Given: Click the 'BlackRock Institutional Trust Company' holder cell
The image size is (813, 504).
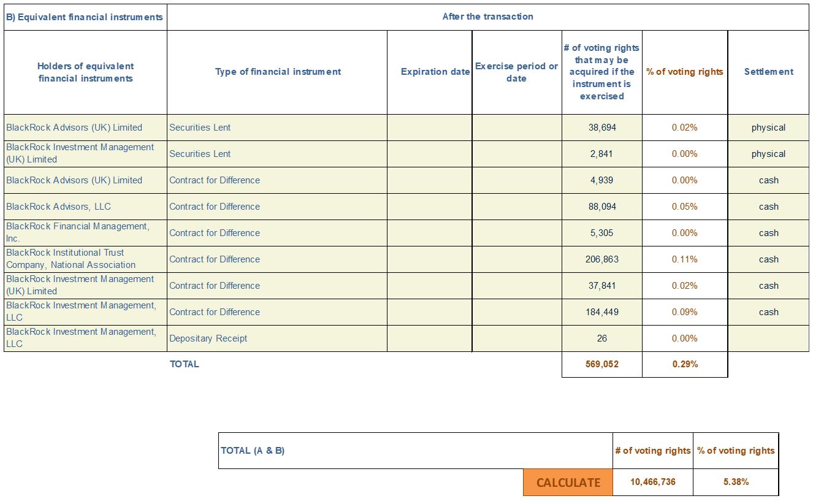Looking at the screenshot, I should [x=85, y=259].
